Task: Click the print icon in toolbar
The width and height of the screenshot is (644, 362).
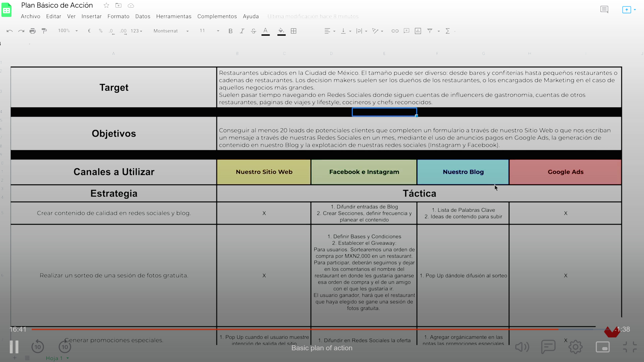Action: pos(33,31)
